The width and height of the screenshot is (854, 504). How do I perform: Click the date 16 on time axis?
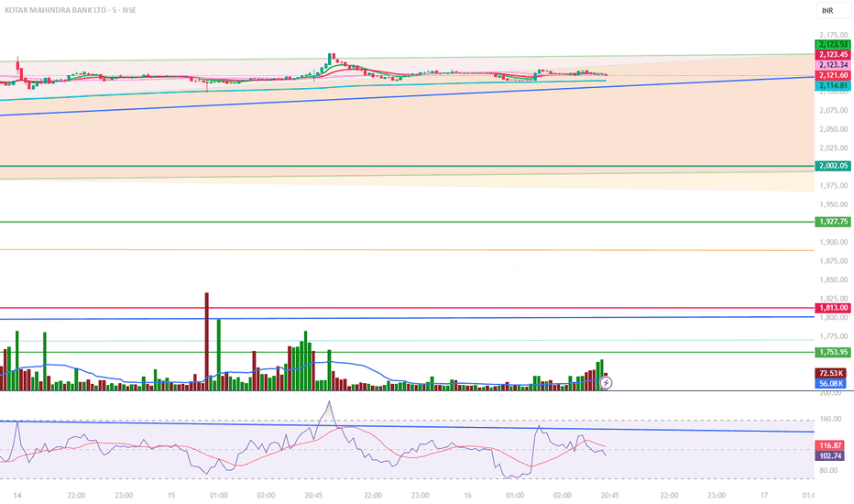pos(467,495)
